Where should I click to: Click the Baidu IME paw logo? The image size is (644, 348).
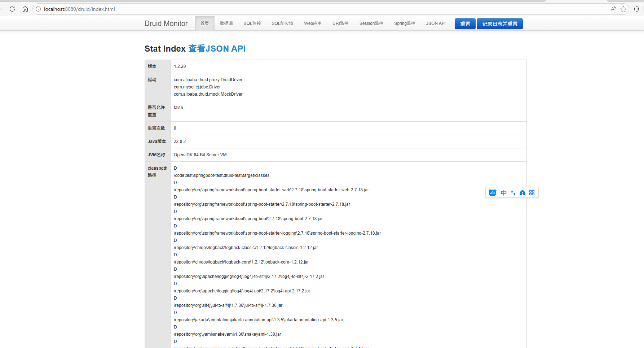493,193
